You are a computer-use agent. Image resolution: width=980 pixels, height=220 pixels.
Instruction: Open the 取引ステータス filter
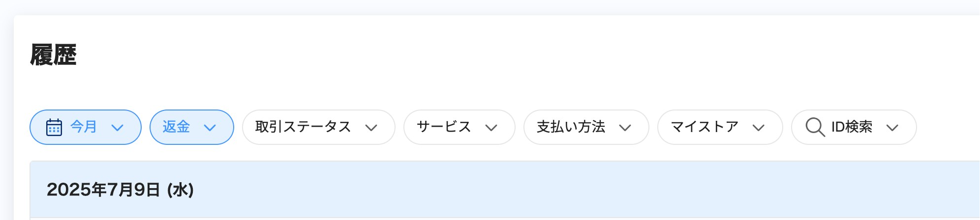pos(303,127)
